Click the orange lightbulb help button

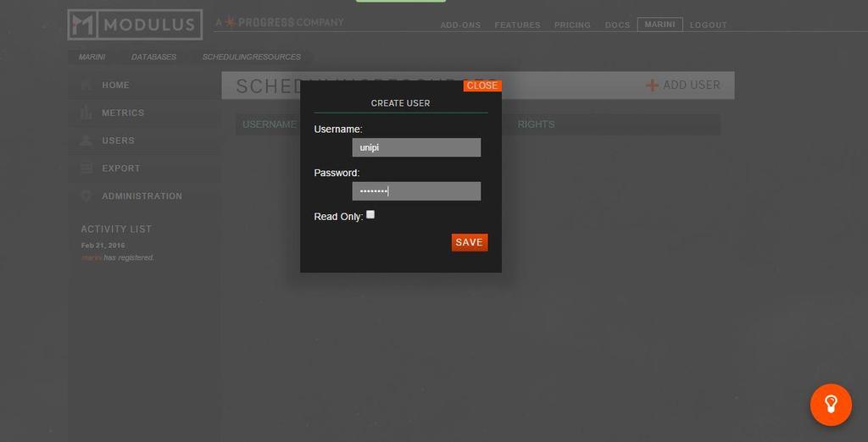pyautogui.click(x=831, y=405)
